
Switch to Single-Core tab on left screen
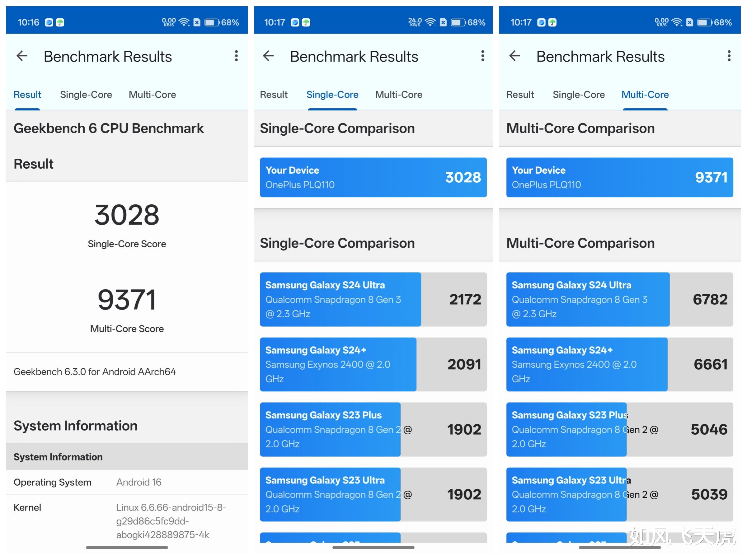[x=86, y=95]
